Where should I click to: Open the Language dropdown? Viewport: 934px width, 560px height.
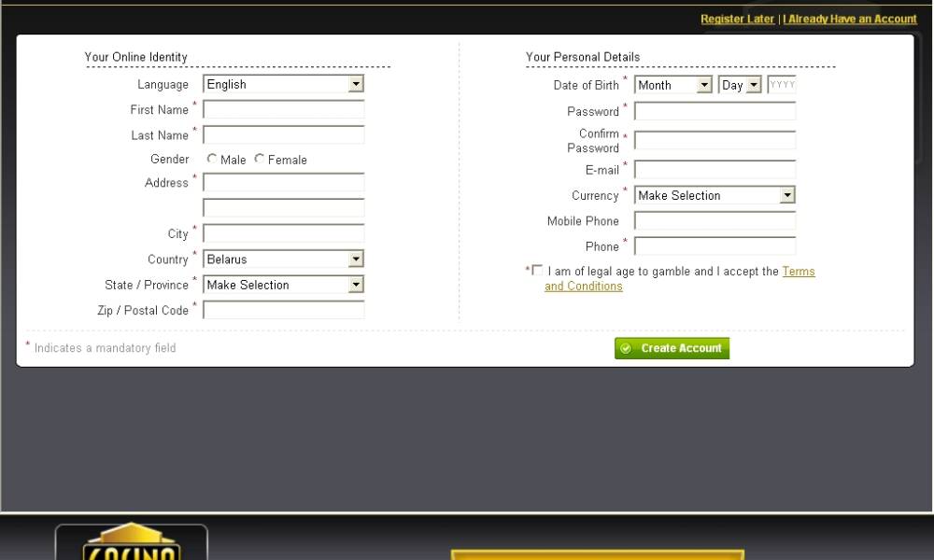point(283,84)
